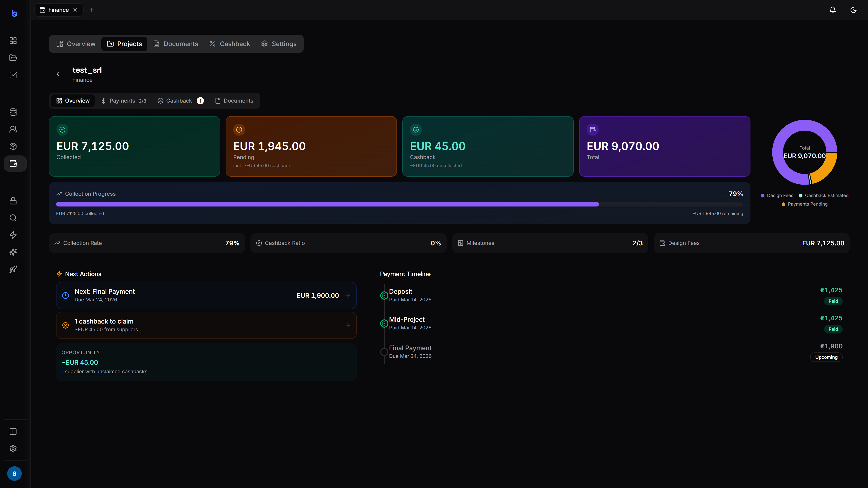Click the wallet icon on Total card

593,130
